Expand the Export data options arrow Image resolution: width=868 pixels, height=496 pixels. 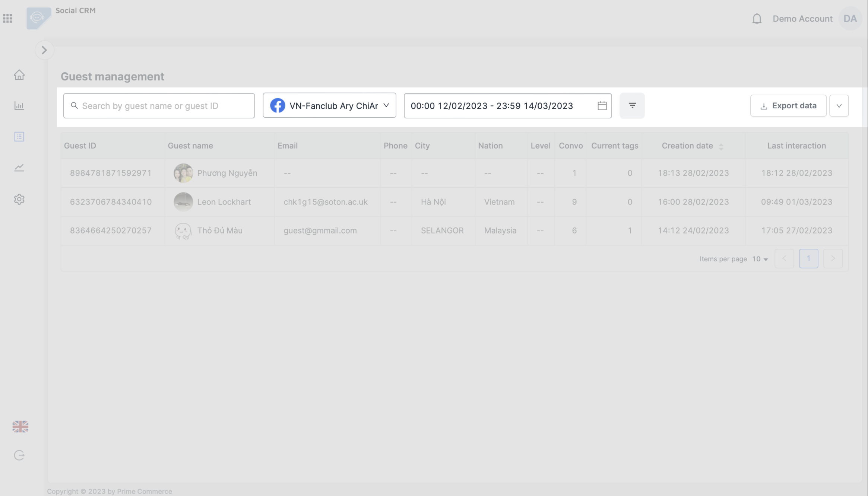(x=839, y=106)
